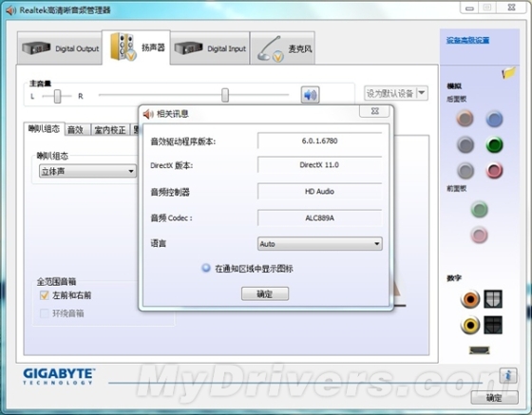
Task: Open the 语言 Auto language dropdown
Action: [319, 244]
